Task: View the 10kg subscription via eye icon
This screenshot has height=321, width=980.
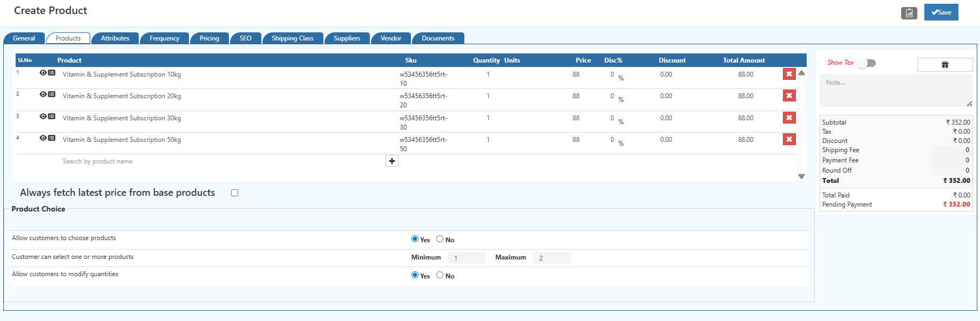Action: click(x=43, y=73)
